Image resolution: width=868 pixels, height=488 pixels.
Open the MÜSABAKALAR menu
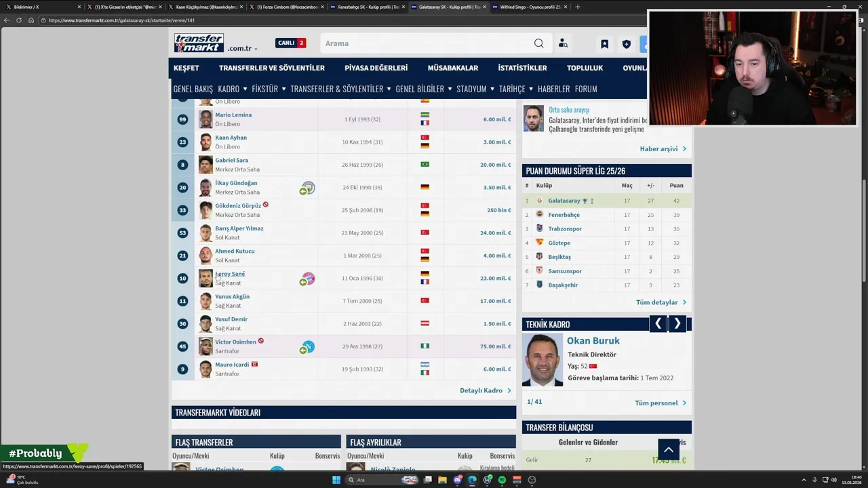tap(453, 68)
